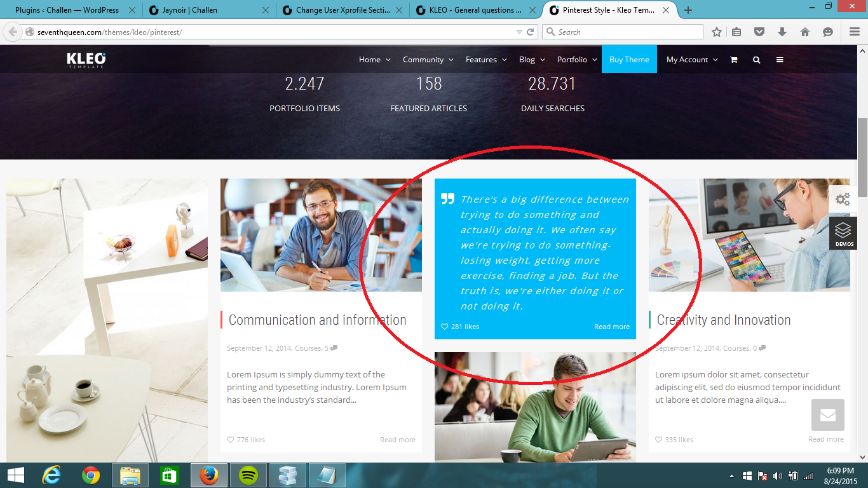Screen dimensions: 868x488
Task: Click the taskbar clock showing 6:09 PM
Action: point(840,475)
